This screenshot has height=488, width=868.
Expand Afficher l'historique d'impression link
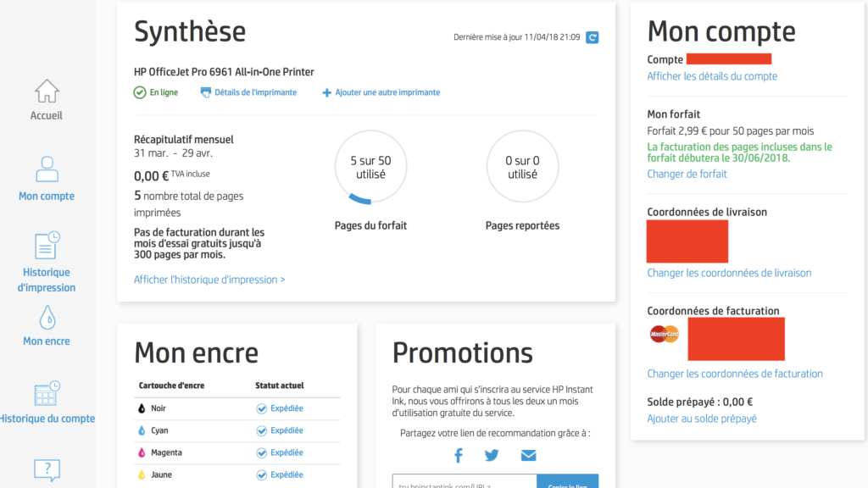coord(209,280)
